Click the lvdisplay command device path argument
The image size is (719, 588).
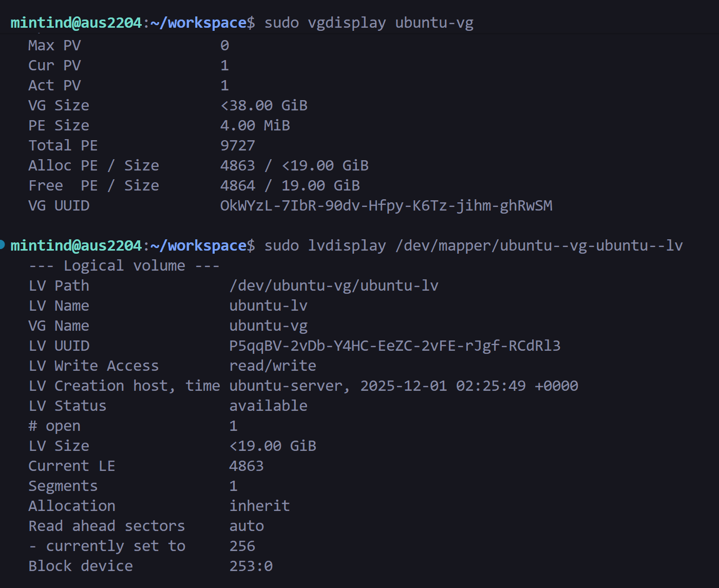click(x=539, y=245)
